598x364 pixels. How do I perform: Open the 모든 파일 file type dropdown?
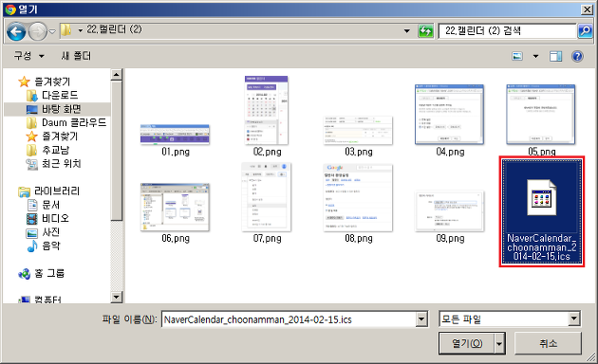(x=510, y=319)
